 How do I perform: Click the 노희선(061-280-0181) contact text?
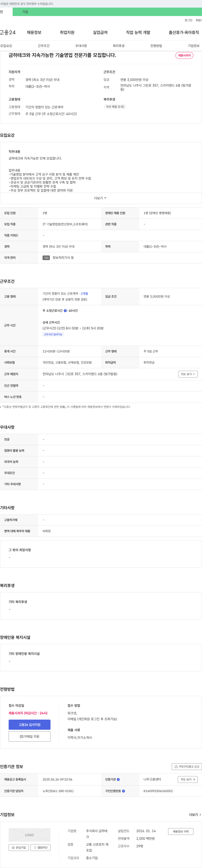(x=58, y=791)
